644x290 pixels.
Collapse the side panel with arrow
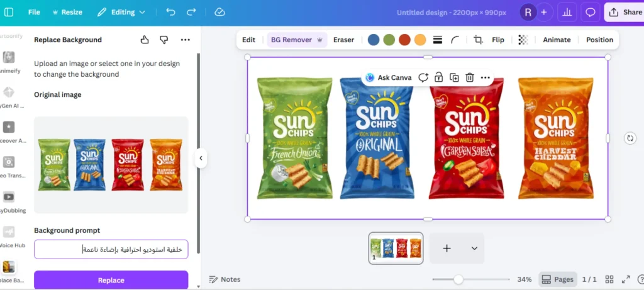click(201, 158)
